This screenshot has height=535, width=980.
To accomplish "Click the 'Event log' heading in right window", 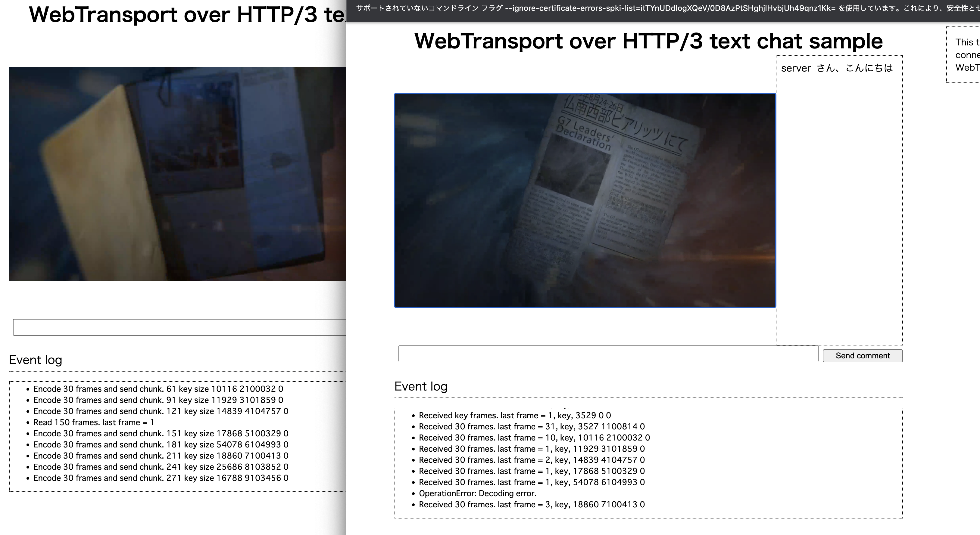I will [421, 386].
